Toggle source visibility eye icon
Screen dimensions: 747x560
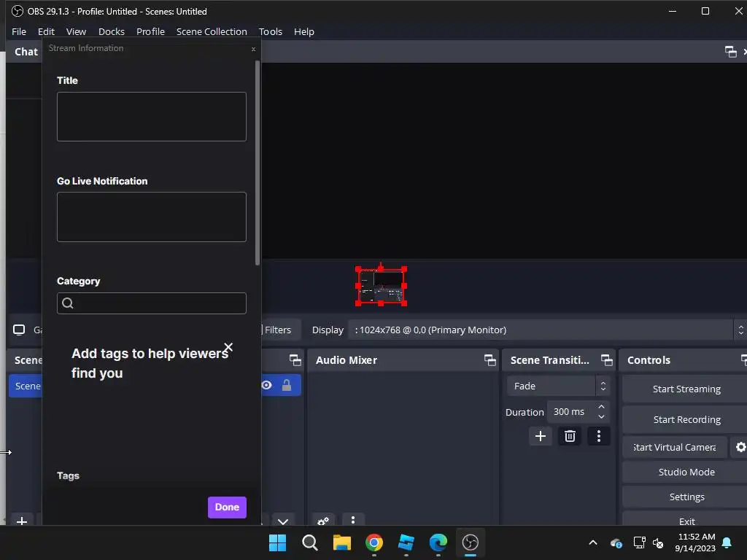266,385
